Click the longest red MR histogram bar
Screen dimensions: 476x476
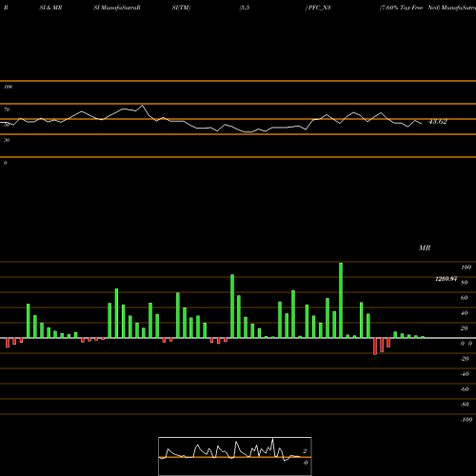[375, 347]
